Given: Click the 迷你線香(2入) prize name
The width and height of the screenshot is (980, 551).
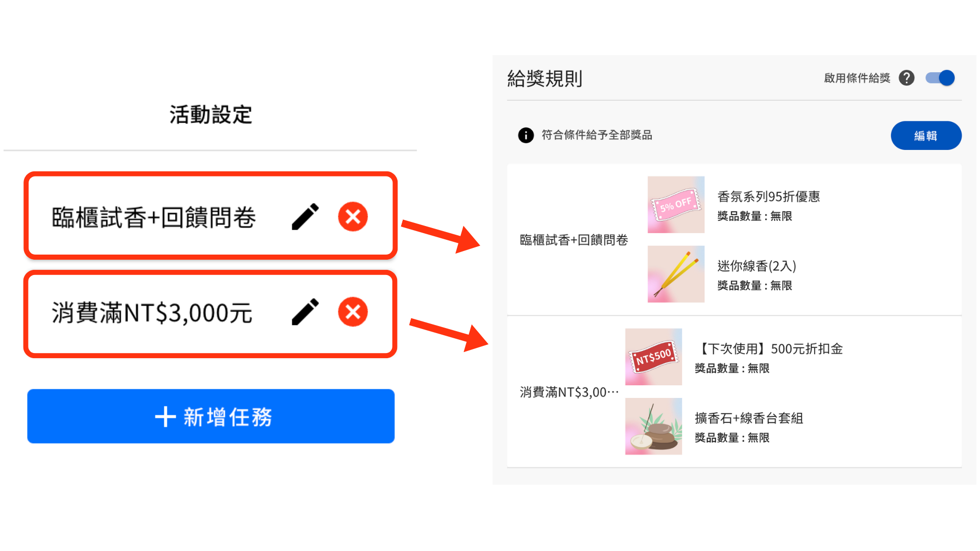Looking at the screenshot, I should (x=756, y=266).
